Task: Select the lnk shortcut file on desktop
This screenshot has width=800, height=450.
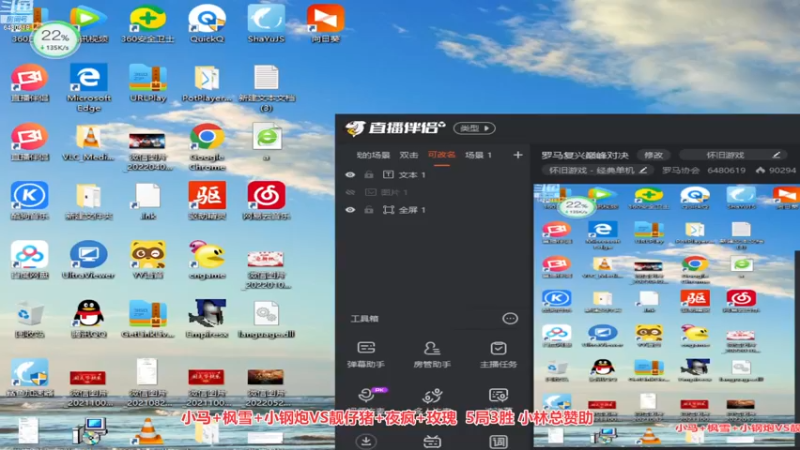Action: (147, 201)
